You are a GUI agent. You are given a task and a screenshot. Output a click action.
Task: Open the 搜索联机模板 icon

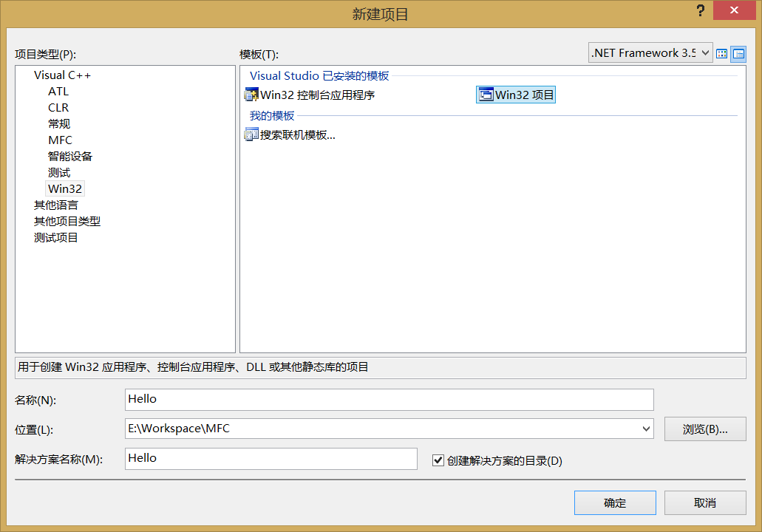pos(251,134)
